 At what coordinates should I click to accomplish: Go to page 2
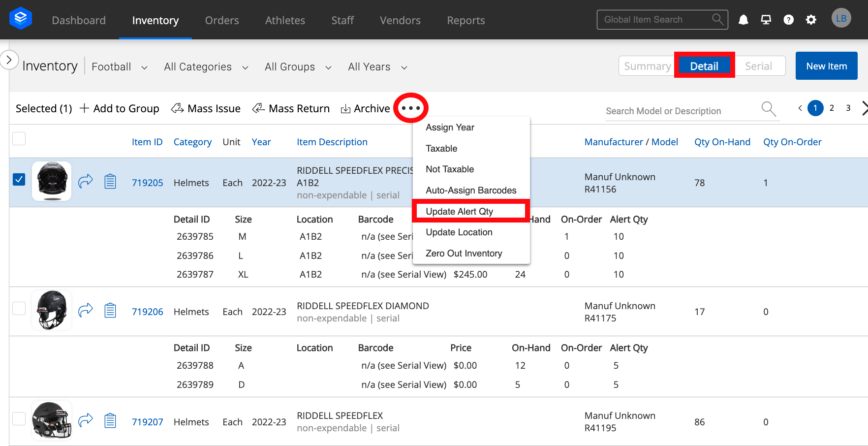click(832, 108)
